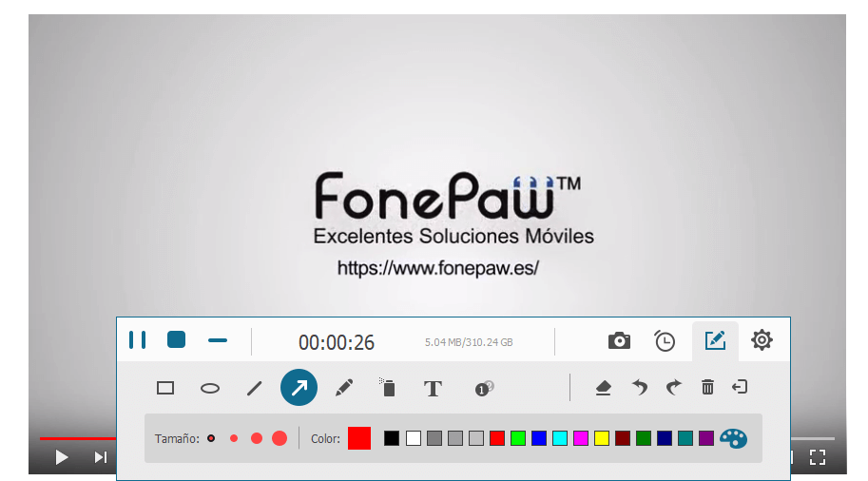Pause the recording
This screenshot has height=481, width=868.
click(137, 340)
